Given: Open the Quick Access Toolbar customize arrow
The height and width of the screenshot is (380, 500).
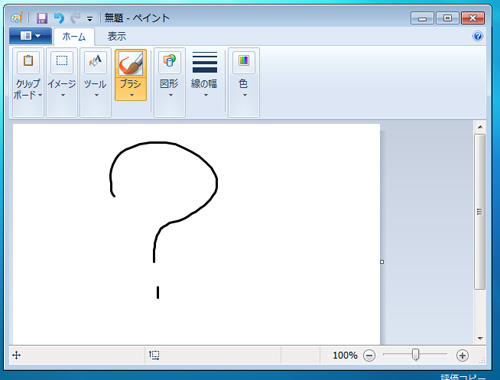Looking at the screenshot, I should 90,19.
